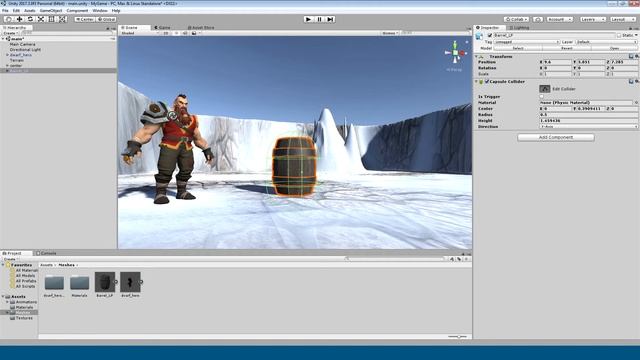
Task: Open the File menu
Action: [5, 11]
